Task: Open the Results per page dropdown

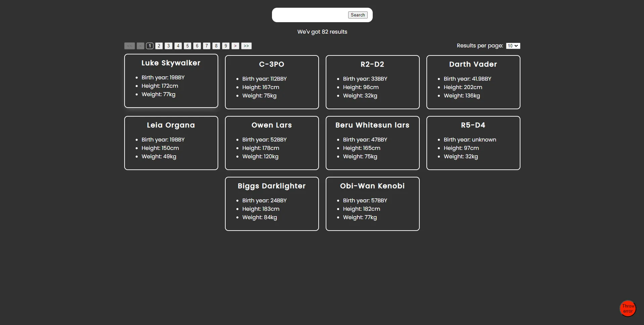Action: click(513, 46)
